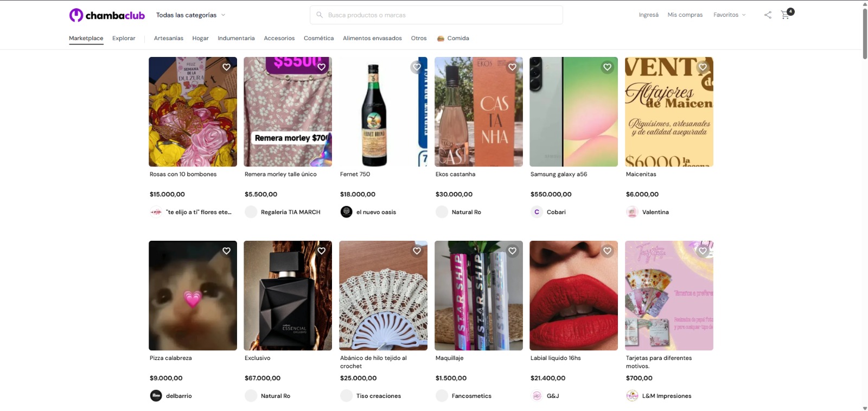Click the el nuevo oasis seller avatar
Screen dimensions: 868x411
click(347, 212)
